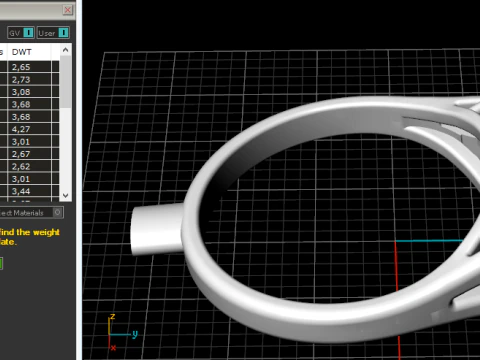Select the 2,65 DWT cell
The height and width of the screenshot is (360, 480).
29,67
